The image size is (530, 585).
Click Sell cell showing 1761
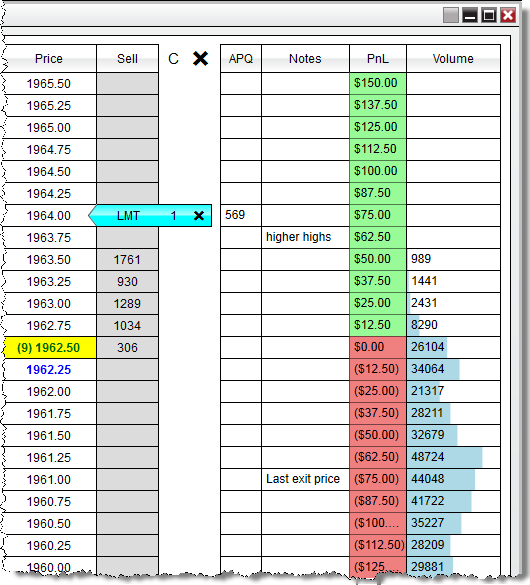(x=128, y=260)
